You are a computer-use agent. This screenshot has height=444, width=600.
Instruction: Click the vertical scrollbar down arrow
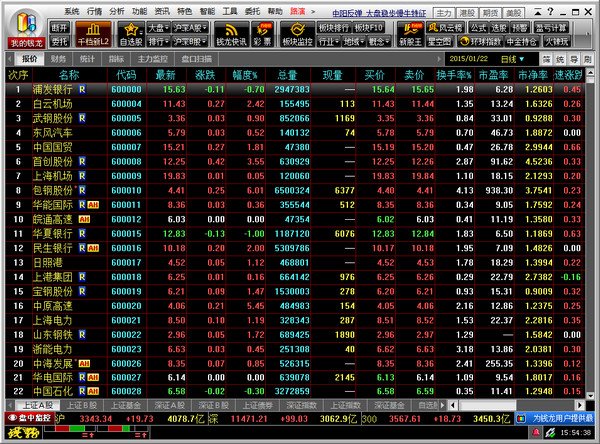click(590, 396)
